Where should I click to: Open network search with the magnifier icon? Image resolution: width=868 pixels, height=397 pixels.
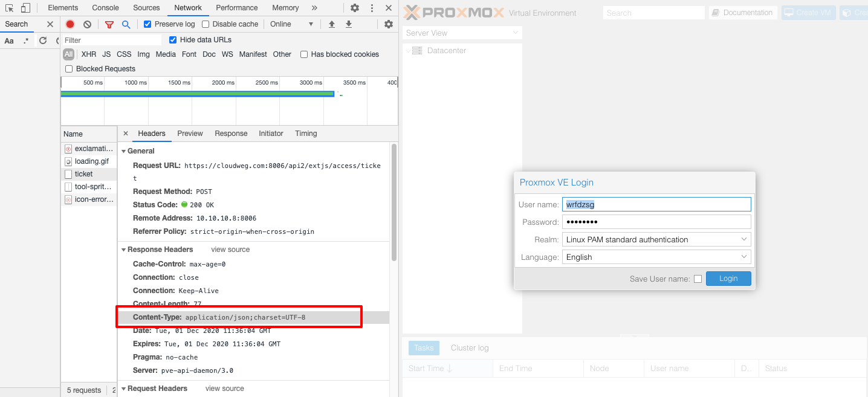coord(126,24)
